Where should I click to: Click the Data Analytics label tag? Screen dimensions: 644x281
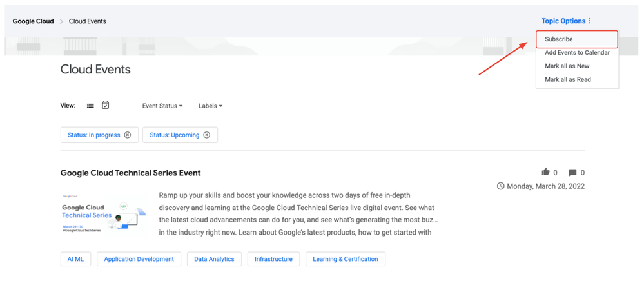point(214,259)
